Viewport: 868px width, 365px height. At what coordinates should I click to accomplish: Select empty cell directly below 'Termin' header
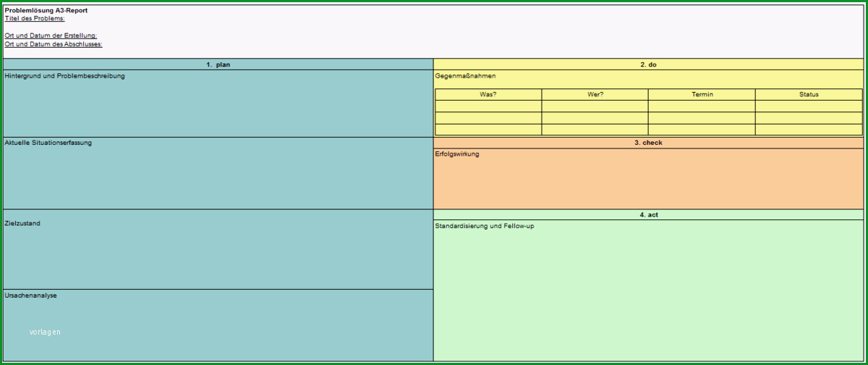pos(702,106)
